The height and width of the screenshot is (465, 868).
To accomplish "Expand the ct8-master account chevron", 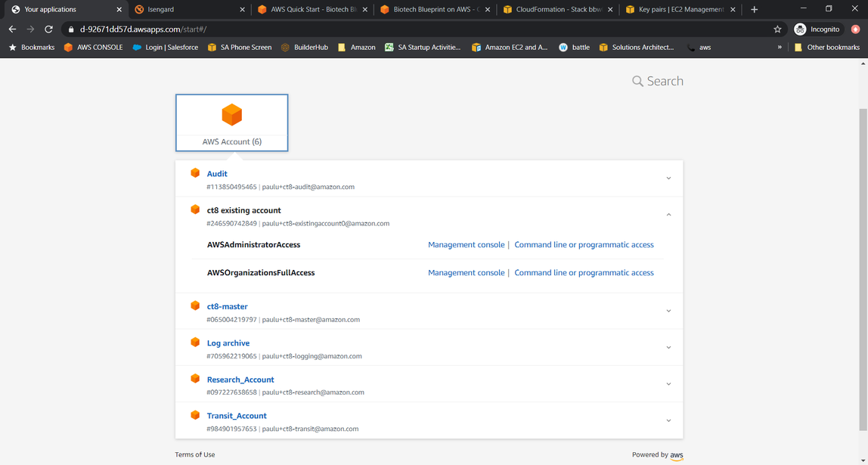I will 668,311.
